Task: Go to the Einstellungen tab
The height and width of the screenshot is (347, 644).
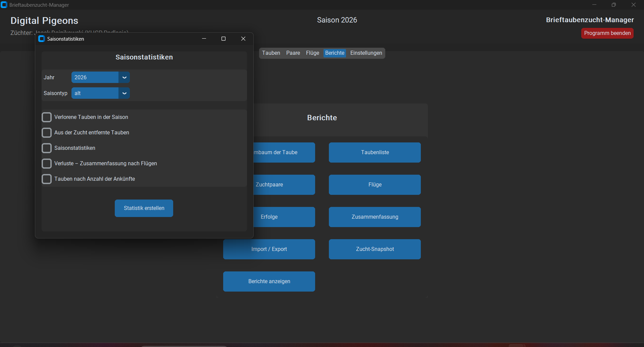Action: 366,53
